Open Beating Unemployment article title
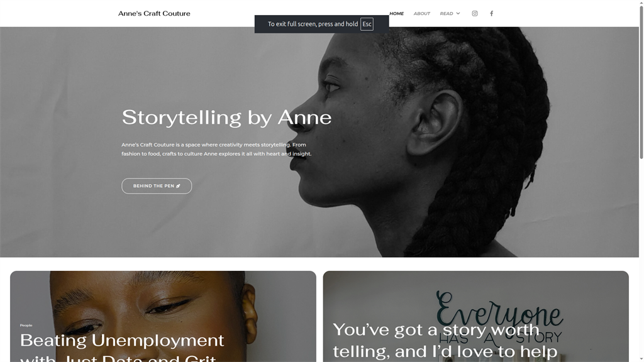The image size is (644, 362). click(x=122, y=347)
